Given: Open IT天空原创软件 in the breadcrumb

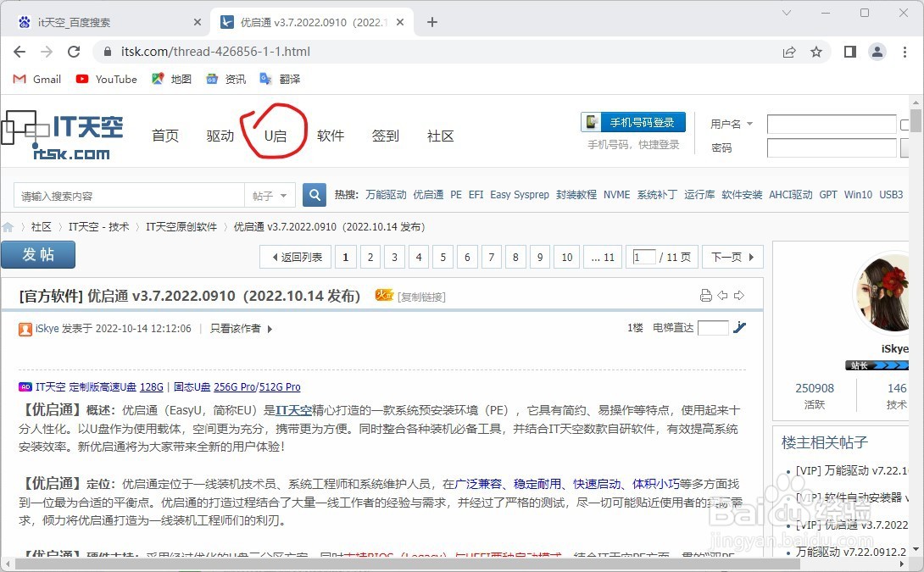Looking at the screenshot, I should (181, 227).
